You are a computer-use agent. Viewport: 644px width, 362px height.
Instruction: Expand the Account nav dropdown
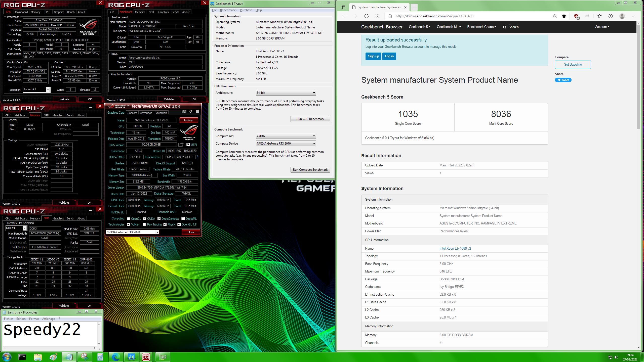click(602, 27)
